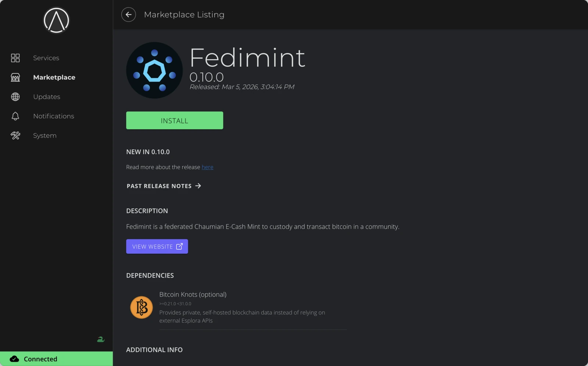Click the Bitcoin Knots dependency icon
The image size is (588, 366).
coord(141,307)
